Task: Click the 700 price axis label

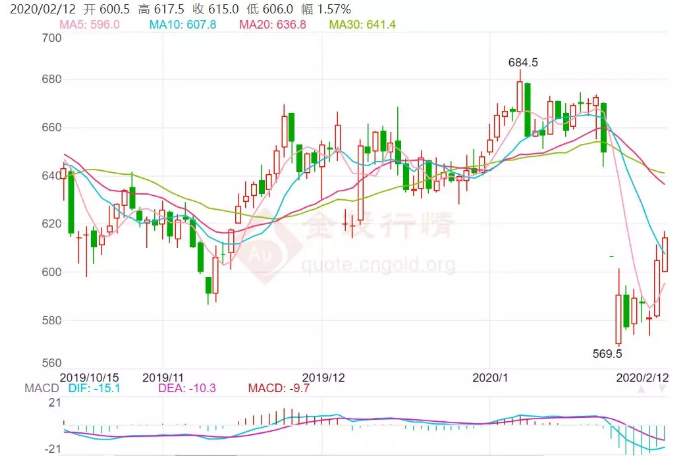Action: (x=52, y=38)
